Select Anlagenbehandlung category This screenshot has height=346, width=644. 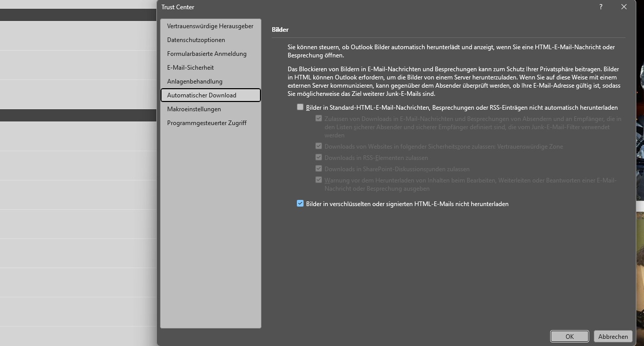point(210,81)
